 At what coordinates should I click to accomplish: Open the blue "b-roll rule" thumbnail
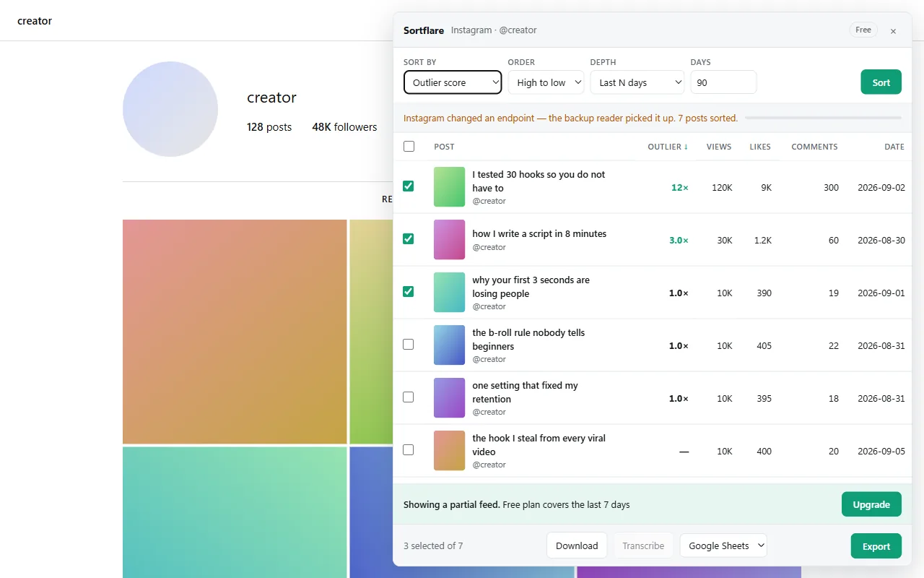(x=449, y=345)
